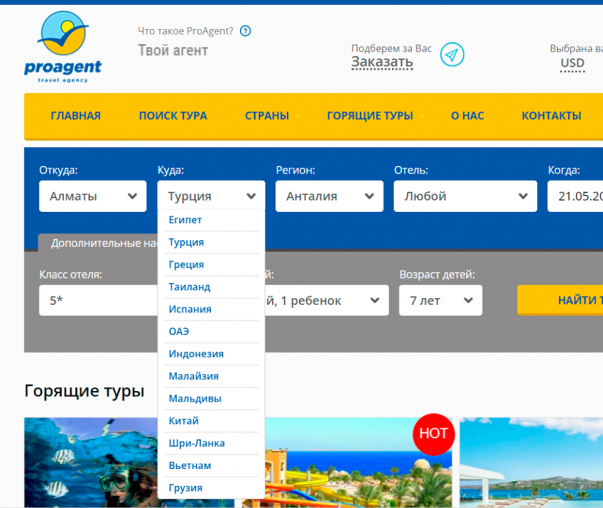Viewport: 603px width, 508px height.
Task: Click the red HOT badge
Action: coord(433,434)
